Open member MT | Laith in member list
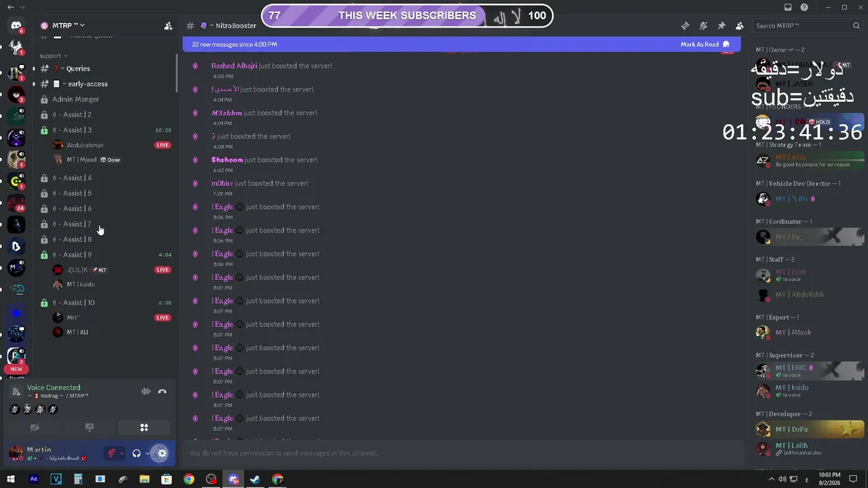Image resolution: width=868 pixels, height=488 pixels. tap(810, 449)
